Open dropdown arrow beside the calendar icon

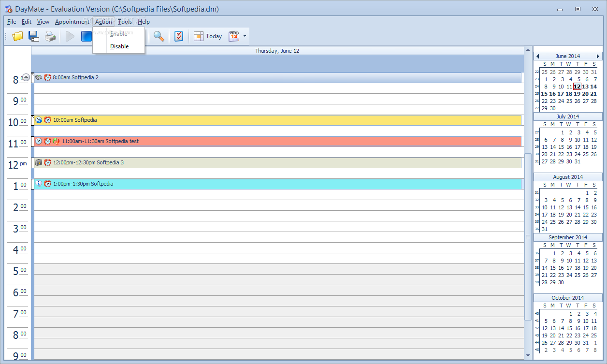click(x=245, y=36)
